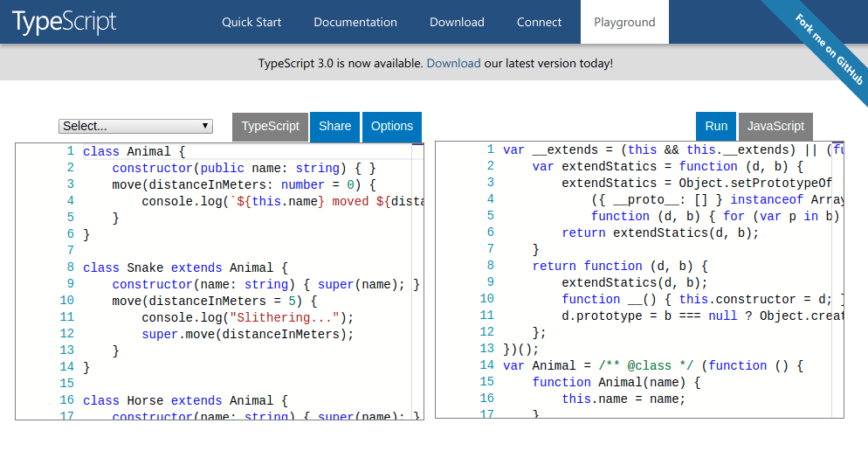
Task: Click the 'move(distanceInMeters: number = 0)' line
Action: click(245, 185)
